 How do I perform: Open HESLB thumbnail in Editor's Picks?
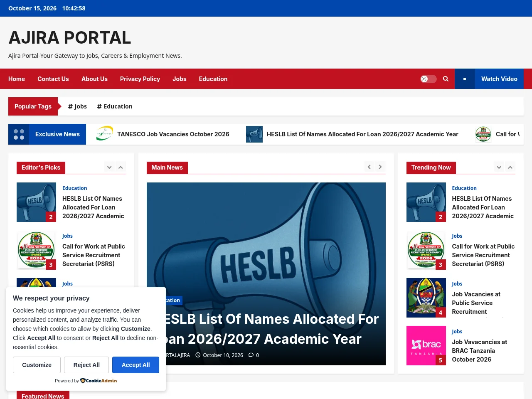[36, 202]
